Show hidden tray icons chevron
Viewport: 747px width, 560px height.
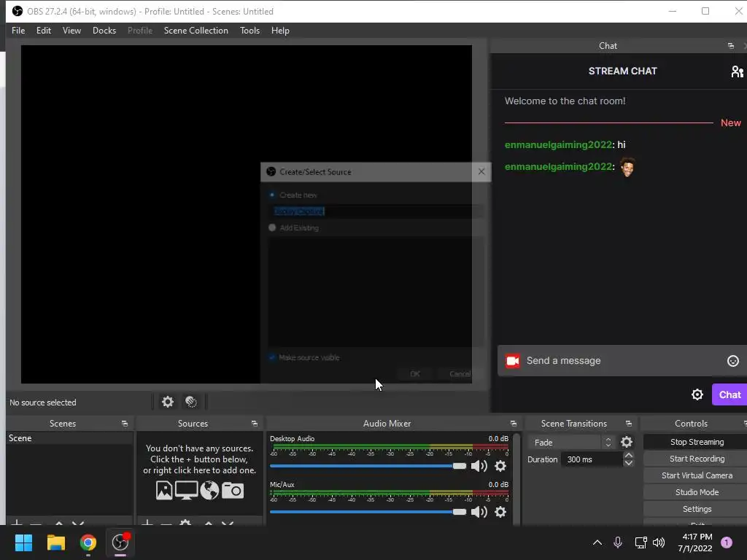tap(597, 542)
